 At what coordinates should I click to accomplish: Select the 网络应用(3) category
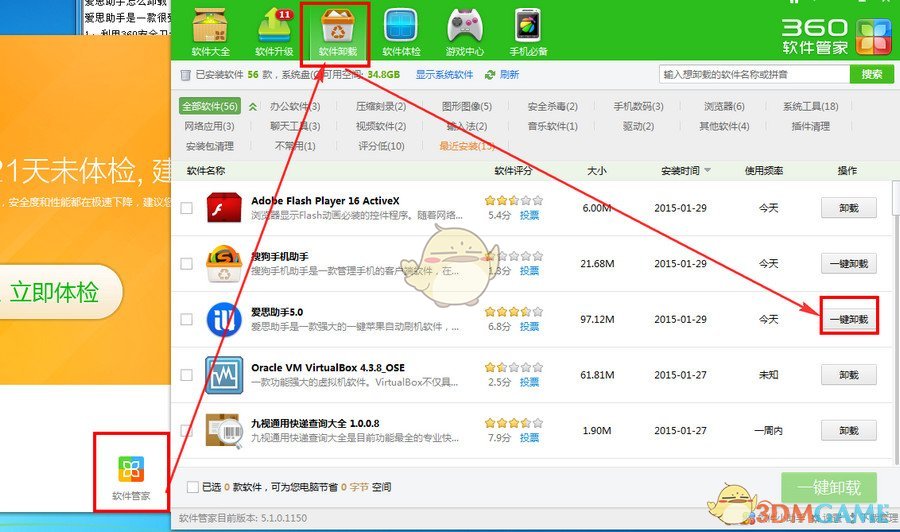210,126
